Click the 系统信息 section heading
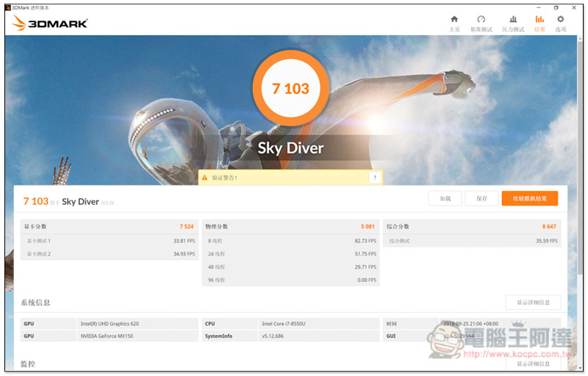Screen dimensions: 588x376 [x=35, y=303]
